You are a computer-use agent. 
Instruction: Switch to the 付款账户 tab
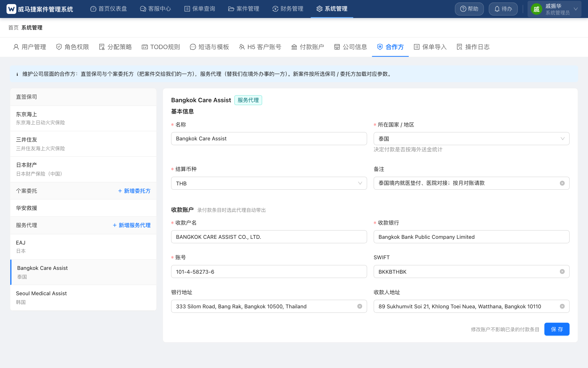(x=308, y=47)
